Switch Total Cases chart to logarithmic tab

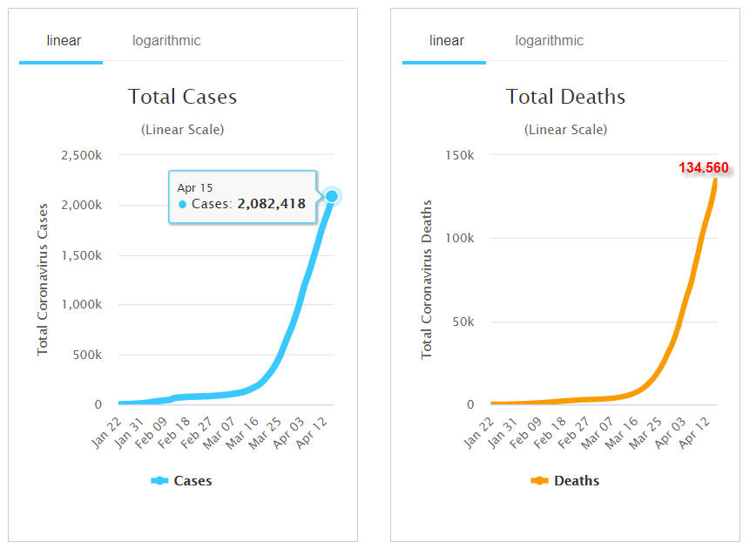(x=166, y=41)
